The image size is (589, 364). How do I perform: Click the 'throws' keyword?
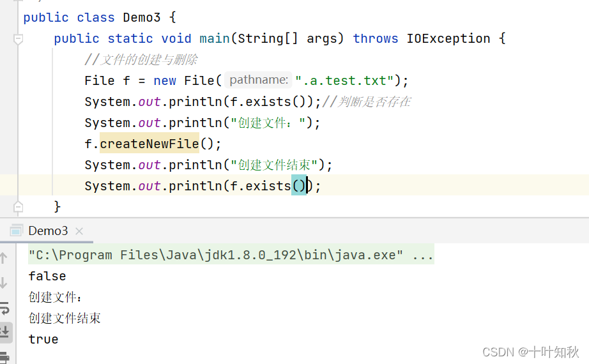(375, 39)
